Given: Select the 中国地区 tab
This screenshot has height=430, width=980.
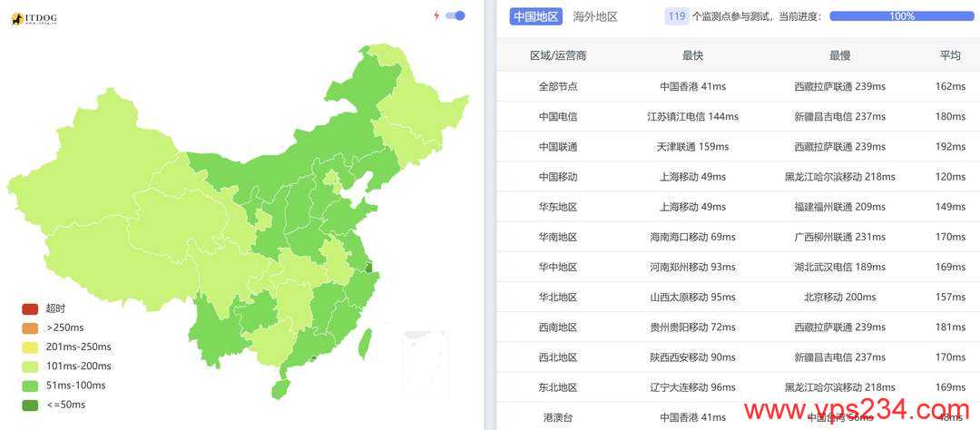Looking at the screenshot, I should coord(536,17).
